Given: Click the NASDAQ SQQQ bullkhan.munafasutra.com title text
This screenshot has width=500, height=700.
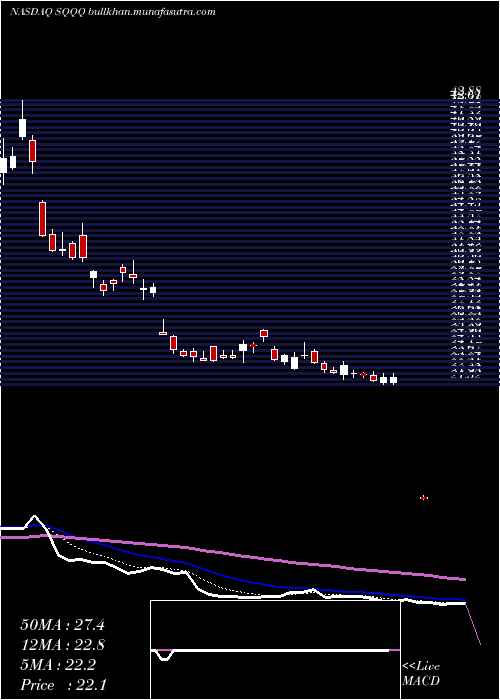Looking at the screenshot, I should (112, 12).
